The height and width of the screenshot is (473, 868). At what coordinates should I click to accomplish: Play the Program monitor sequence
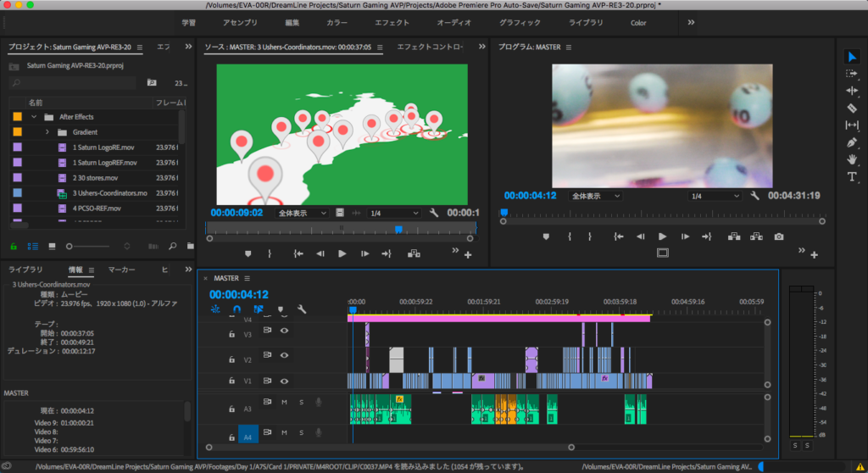tap(662, 236)
